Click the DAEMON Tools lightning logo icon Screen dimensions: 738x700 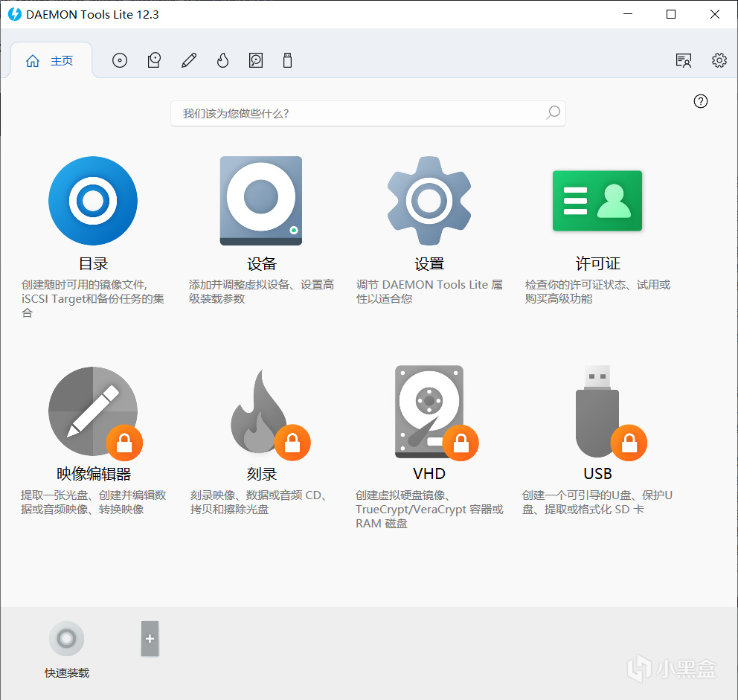pyautogui.click(x=15, y=14)
